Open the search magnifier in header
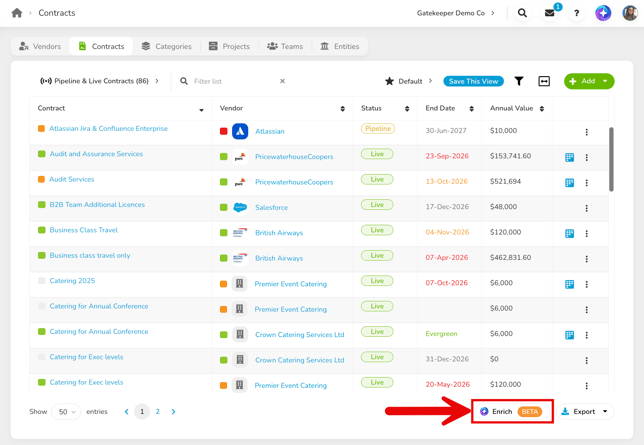Screen dimensions: 644x445 click(x=522, y=13)
